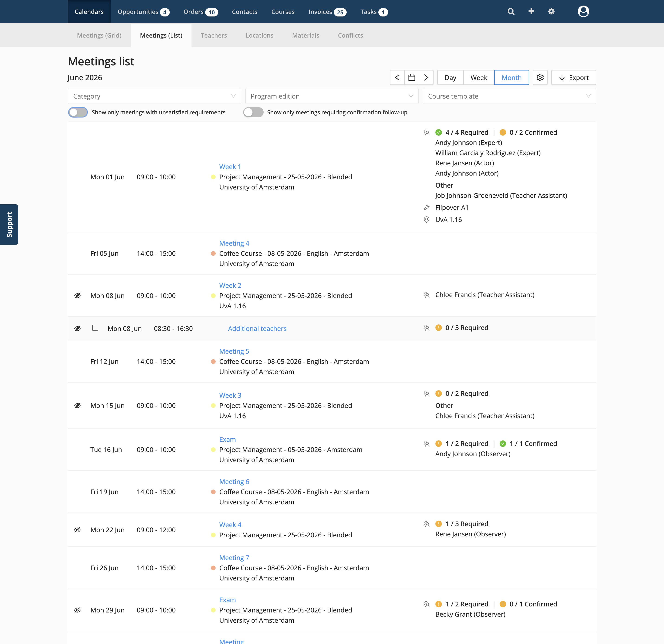This screenshot has height=644, width=664.
Task: Open the Additional teachers link
Action: click(x=257, y=328)
